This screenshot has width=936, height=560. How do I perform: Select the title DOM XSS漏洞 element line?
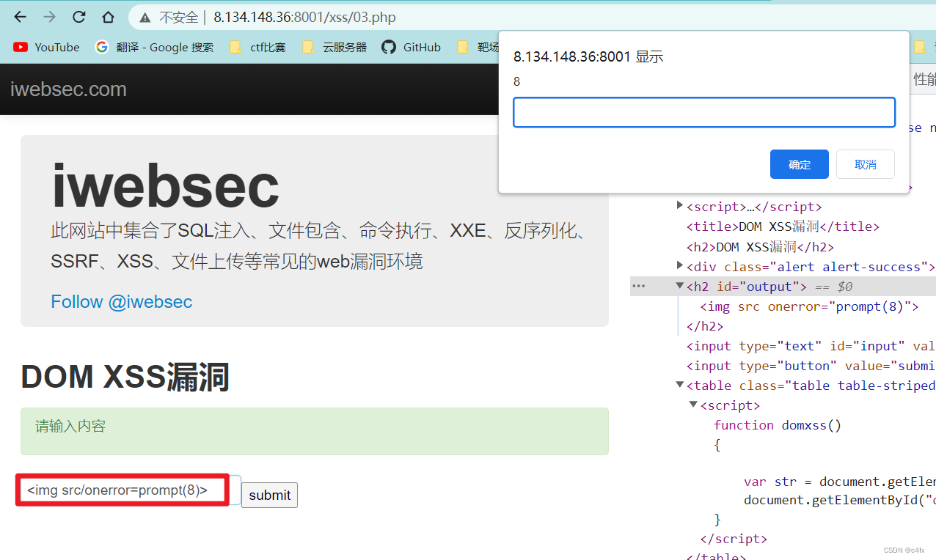tap(783, 226)
